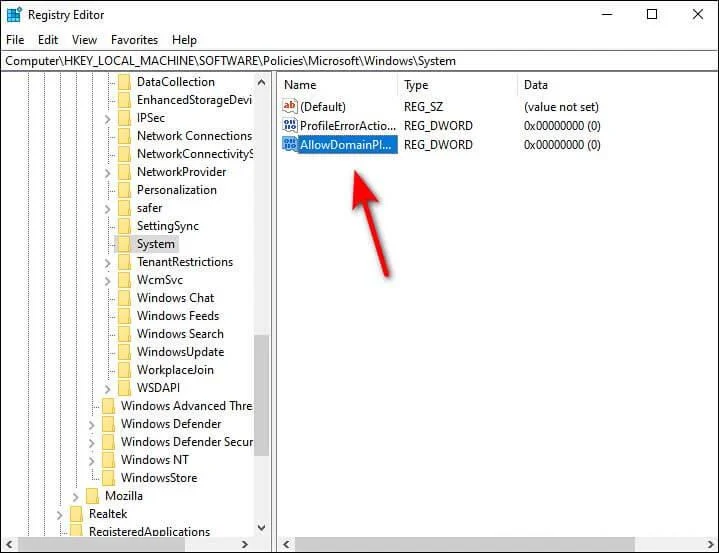719x553 pixels.
Task: Click the tree scroll down arrow
Action: point(261,527)
